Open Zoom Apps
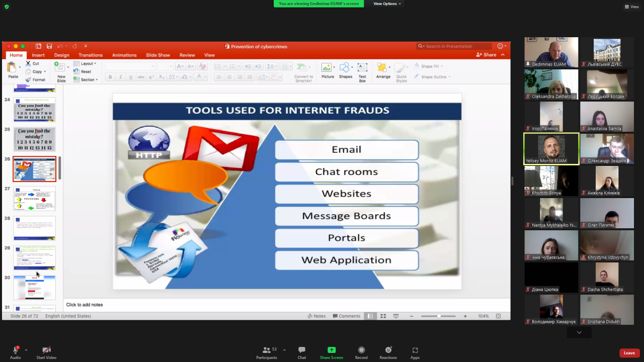Image resolution: width=644 pixels, height=362 pixels. [415, 352]
